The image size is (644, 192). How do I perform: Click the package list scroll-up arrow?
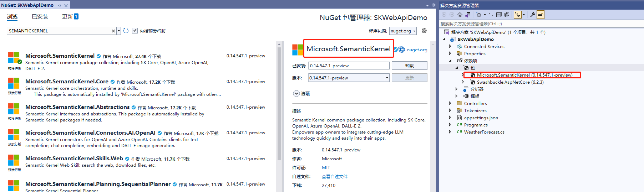[279, 45]
